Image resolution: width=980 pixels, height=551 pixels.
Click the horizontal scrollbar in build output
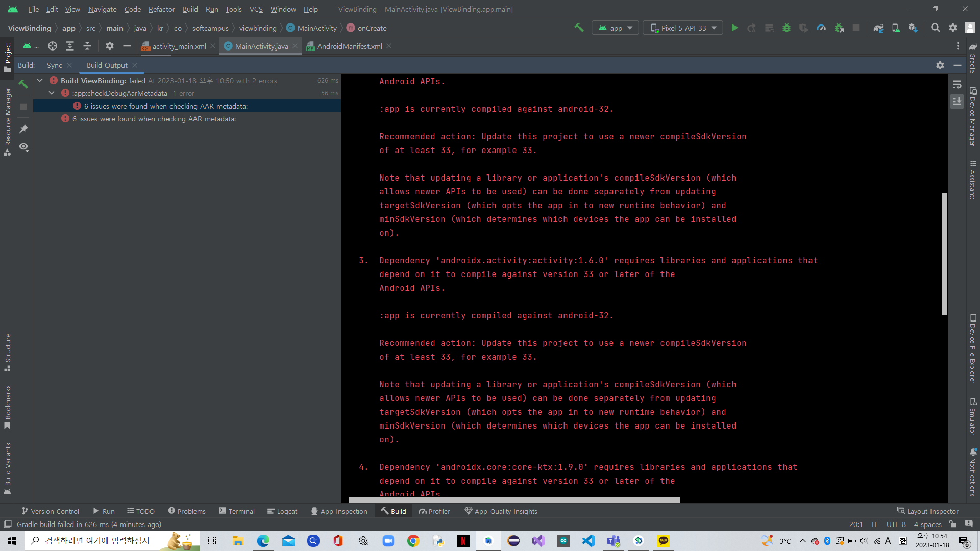(514, 499)
